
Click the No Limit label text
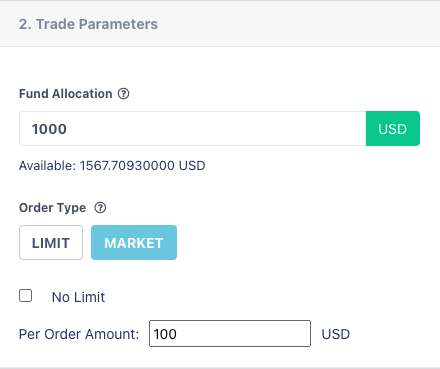point(78,297)
